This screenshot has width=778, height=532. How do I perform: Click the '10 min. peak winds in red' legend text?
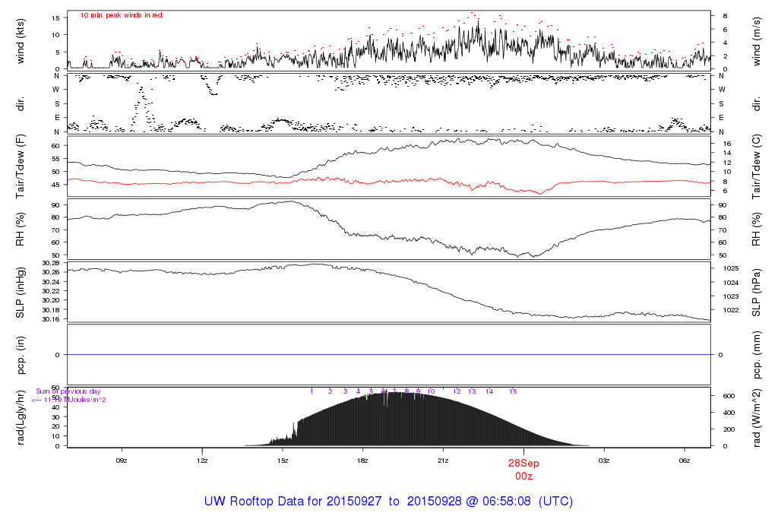point(122,15)
